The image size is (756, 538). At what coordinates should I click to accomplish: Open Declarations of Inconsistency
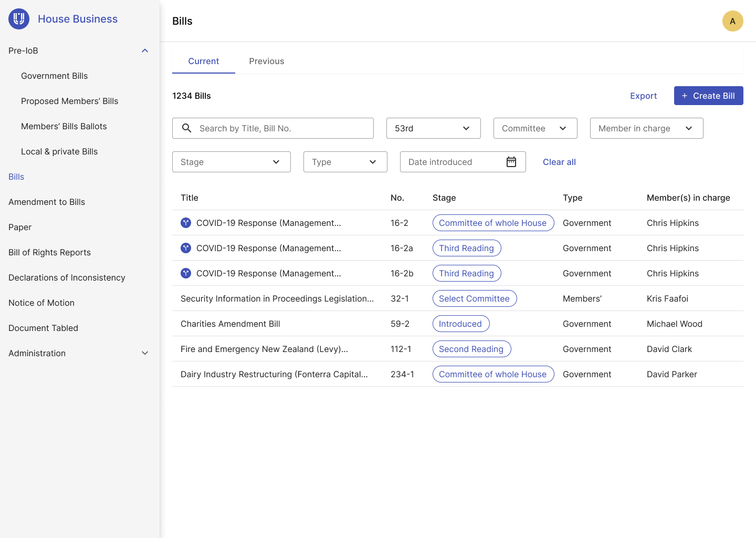point(67,277)
